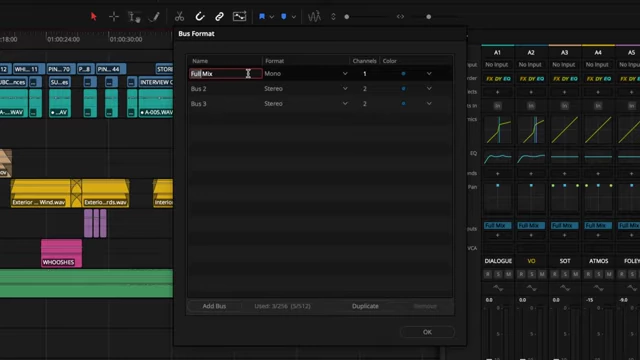Image resolution: width=640 pixels, height=360 pixels.
Task: Add a bus send on channel A1
Action: coord(497,173)
